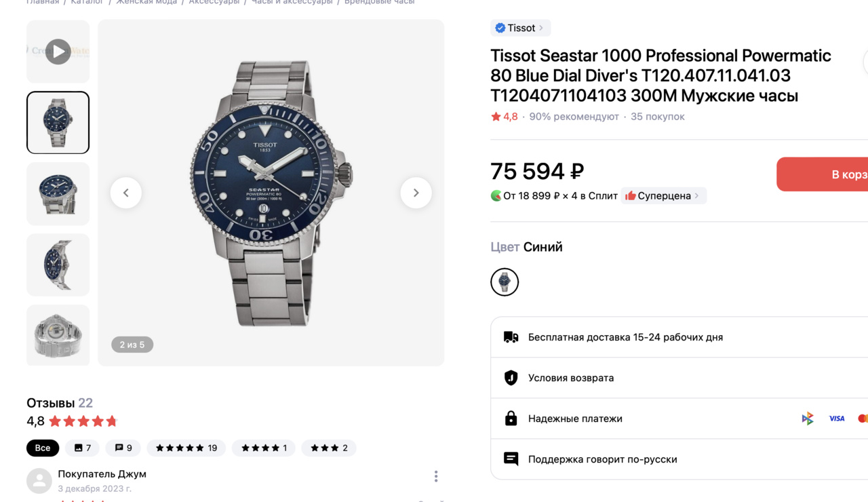Select the side view watch thumbnail
The image size is (868, 502).
[58, 265]
